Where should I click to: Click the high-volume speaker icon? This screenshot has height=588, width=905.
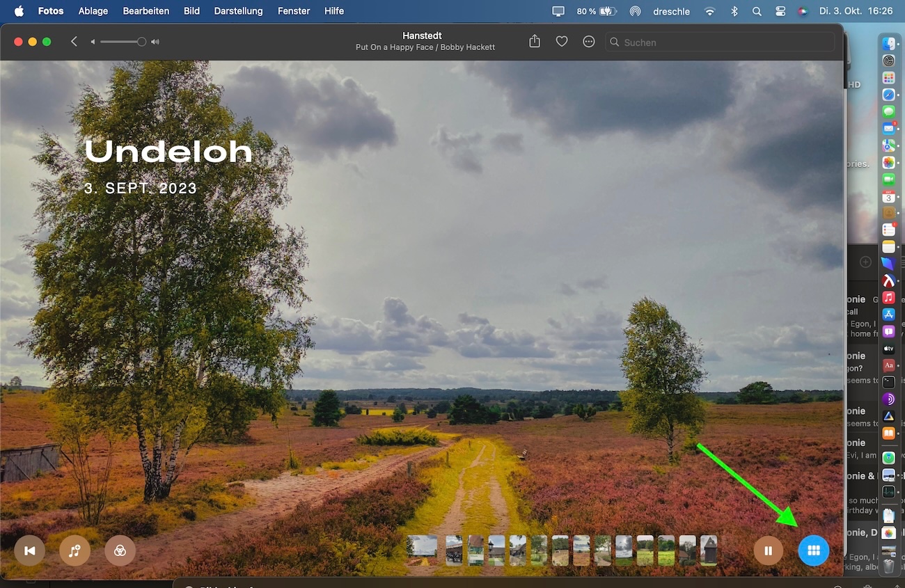click(x=155, y=42)
